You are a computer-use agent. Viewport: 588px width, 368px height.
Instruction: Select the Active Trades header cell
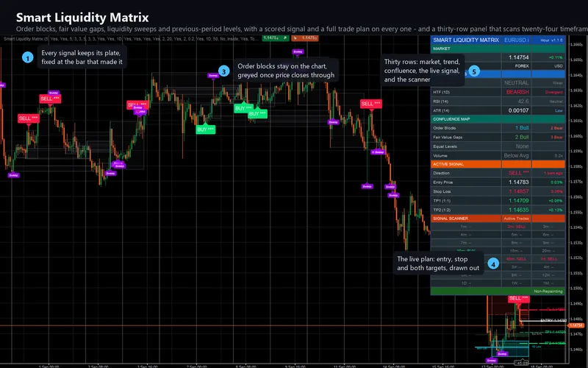[x=516, y=218]
